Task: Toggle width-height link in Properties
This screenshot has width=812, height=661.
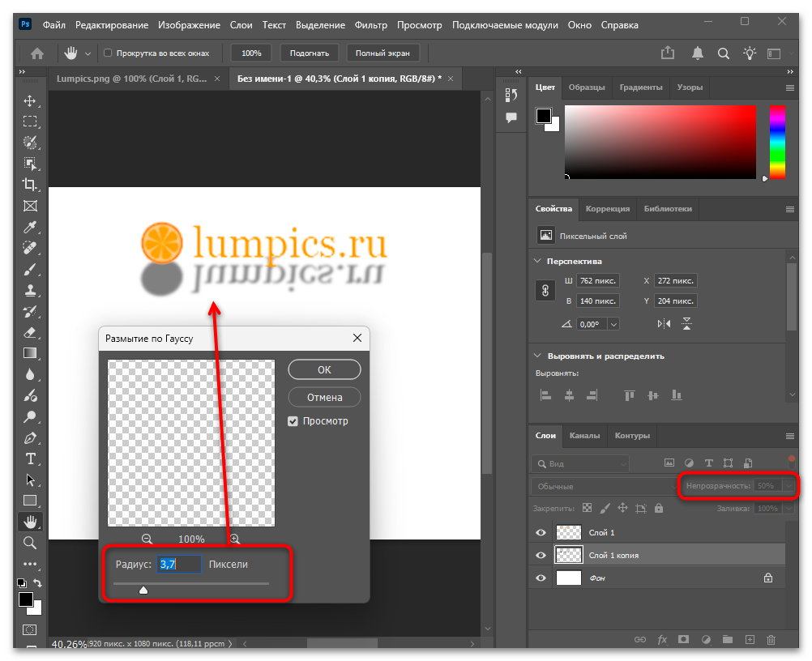Action: [x=545, y=290]
